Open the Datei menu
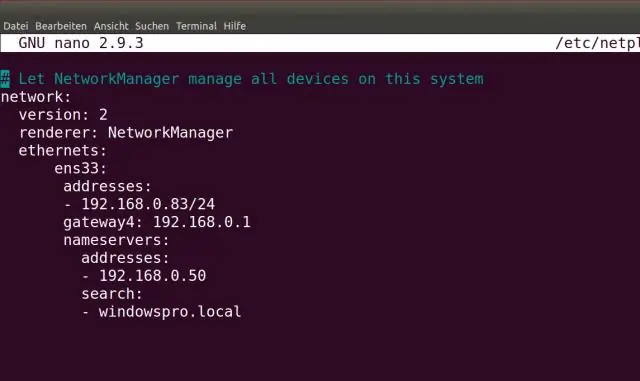640x381 pixels. [x=16, y=26]
